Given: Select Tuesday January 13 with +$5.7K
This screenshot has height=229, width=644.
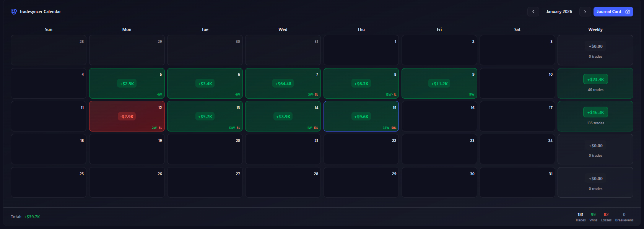Looking at the screenshot, I should tap(205, 116).
